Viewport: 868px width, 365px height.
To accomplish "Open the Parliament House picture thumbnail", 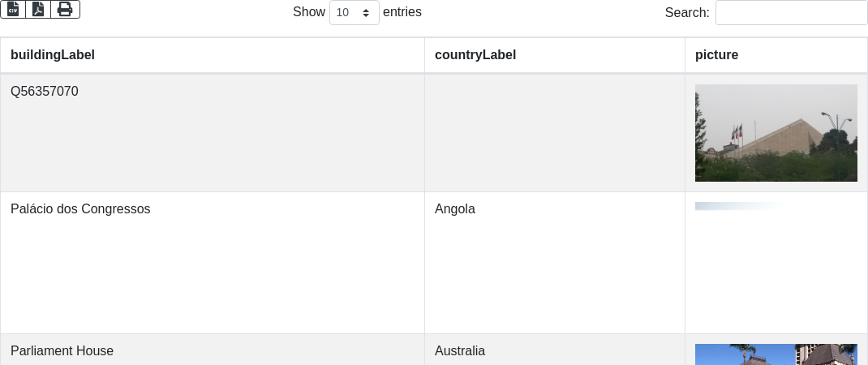I will 776,354.
